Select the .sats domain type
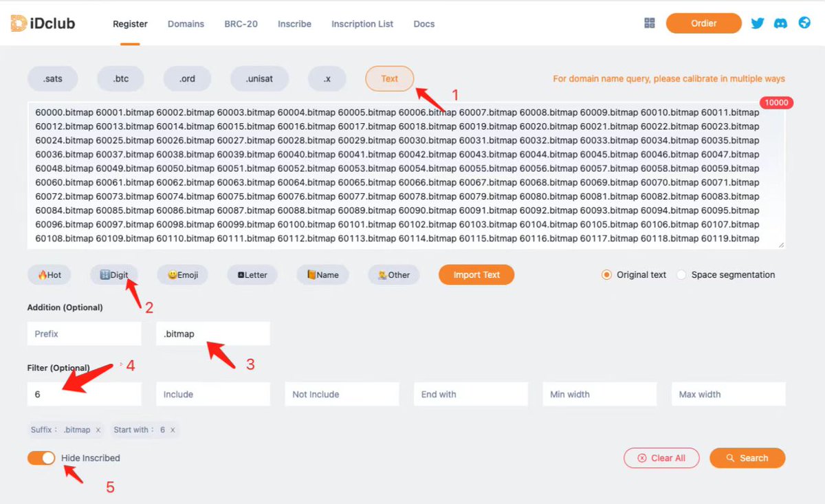This screenshot has height=504, width=825. (x=53, y=78)
